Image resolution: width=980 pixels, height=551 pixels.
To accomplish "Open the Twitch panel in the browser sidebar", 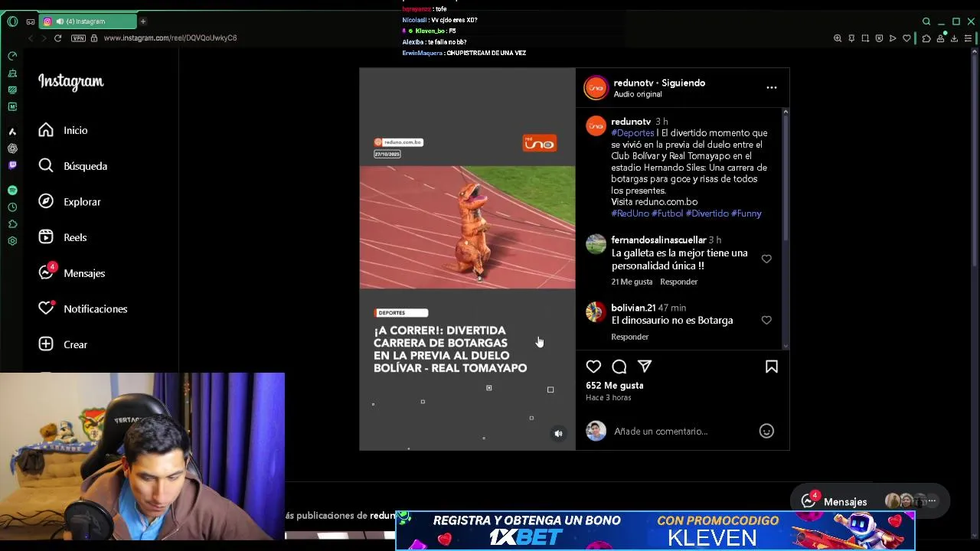I will 12,165.
